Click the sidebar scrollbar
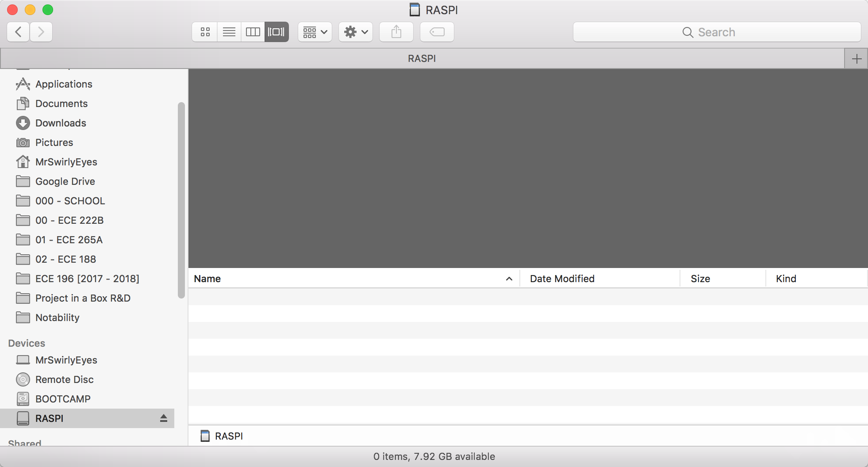 pos(181,200)
